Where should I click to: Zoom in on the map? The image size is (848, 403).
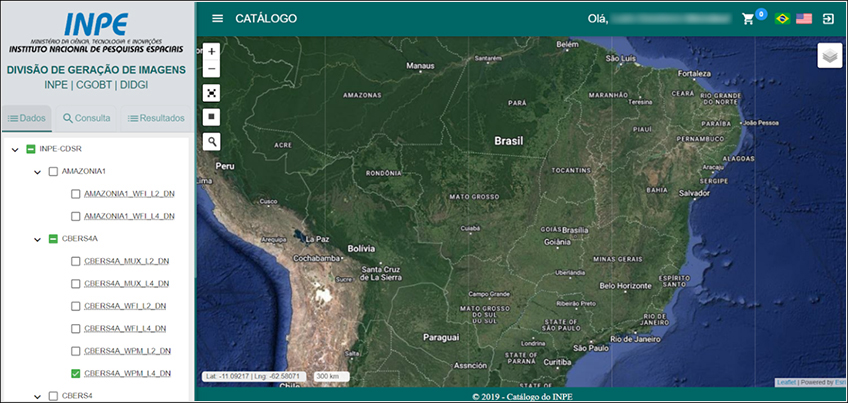click(211, 51)
